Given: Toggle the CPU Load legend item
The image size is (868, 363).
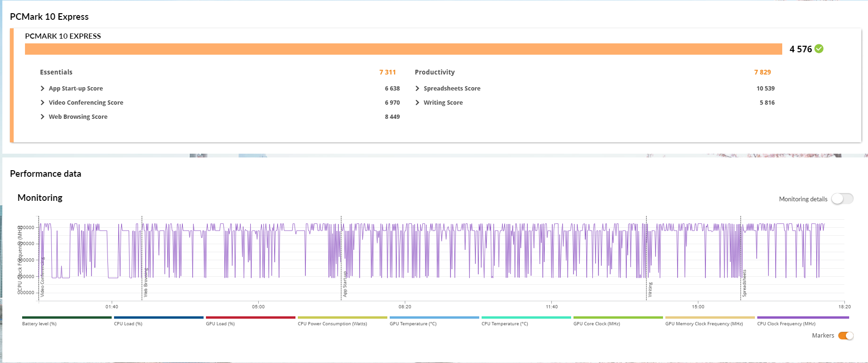Looking at the screenshot, I should click(x=159, y=321).
